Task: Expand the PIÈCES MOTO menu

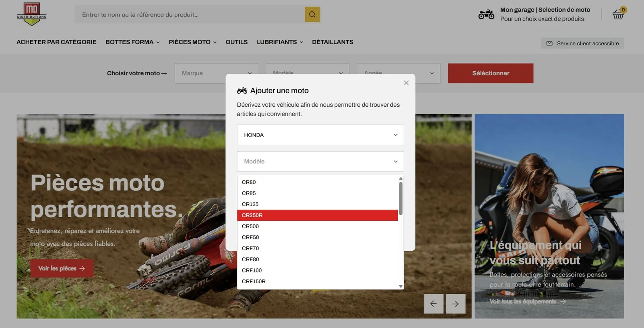Action: [x=193, y=42]
